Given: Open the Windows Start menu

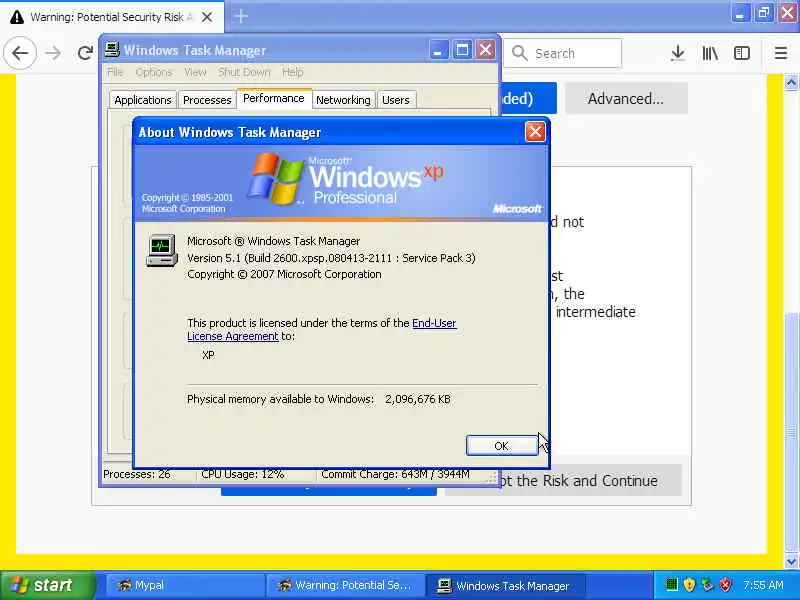Looking at the screenshot, I should coord(48,585).
